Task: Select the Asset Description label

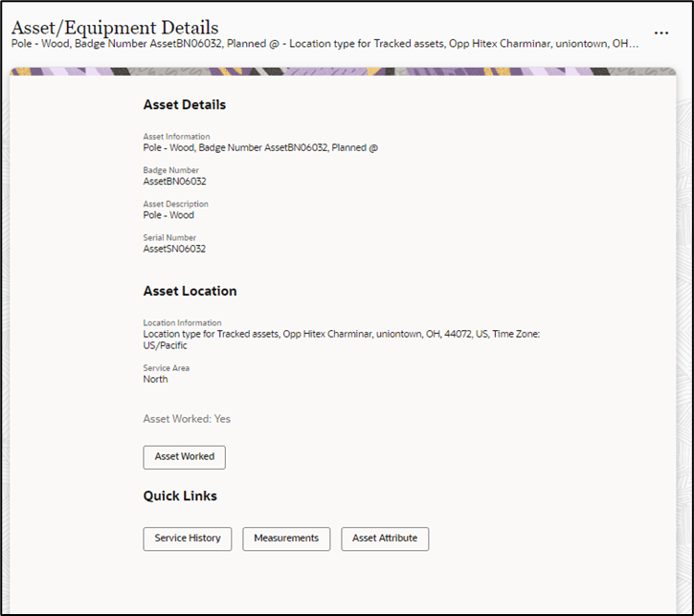Action: [175, 204]
